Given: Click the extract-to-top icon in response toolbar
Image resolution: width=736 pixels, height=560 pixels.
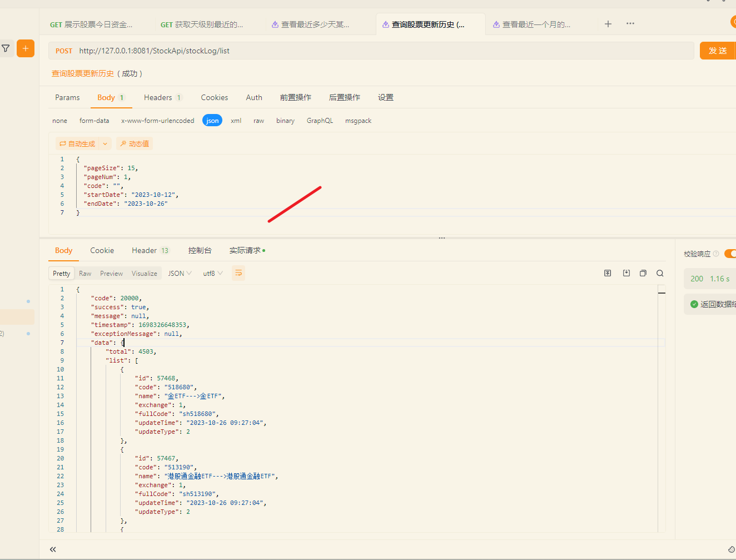Looking at the screenshot, I should [x=608, y=273].
